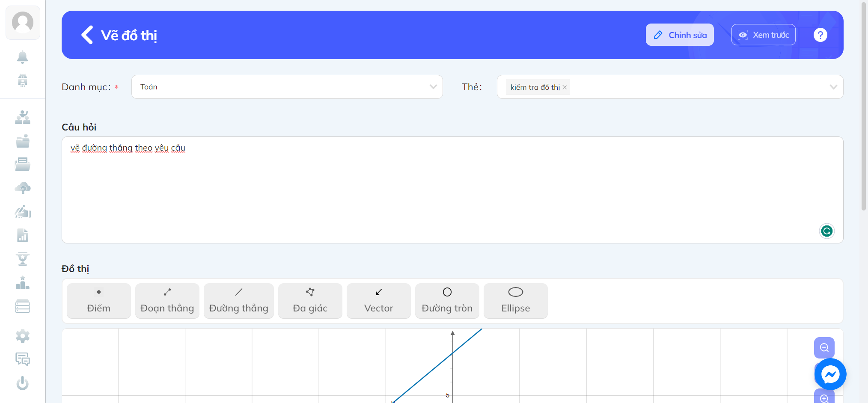Open the ranking podium sidebar icon

[x=23, y=282]
